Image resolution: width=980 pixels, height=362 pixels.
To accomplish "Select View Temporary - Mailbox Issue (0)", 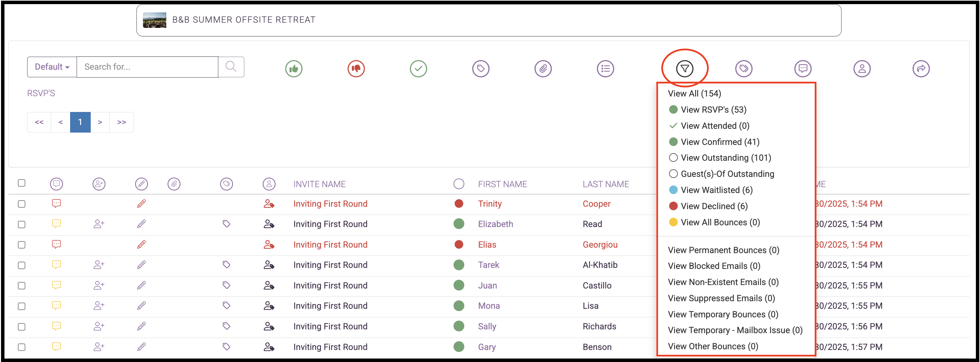I will (735, 330).
